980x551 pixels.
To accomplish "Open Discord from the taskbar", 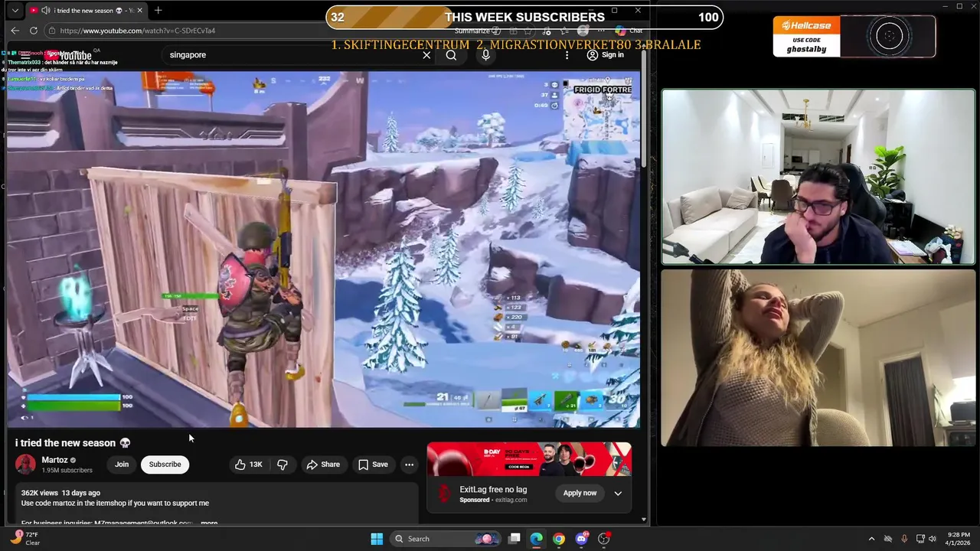I will pyautogui.click(x=581, y=539).
